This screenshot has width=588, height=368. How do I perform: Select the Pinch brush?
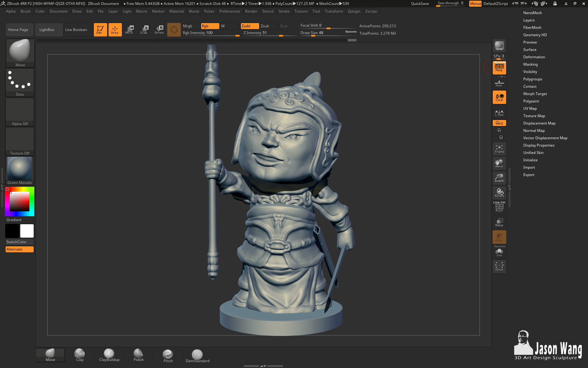[168, 356]
